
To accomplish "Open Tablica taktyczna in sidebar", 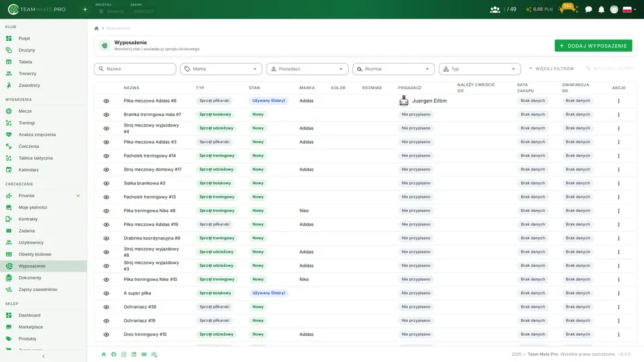I will 43,158.
